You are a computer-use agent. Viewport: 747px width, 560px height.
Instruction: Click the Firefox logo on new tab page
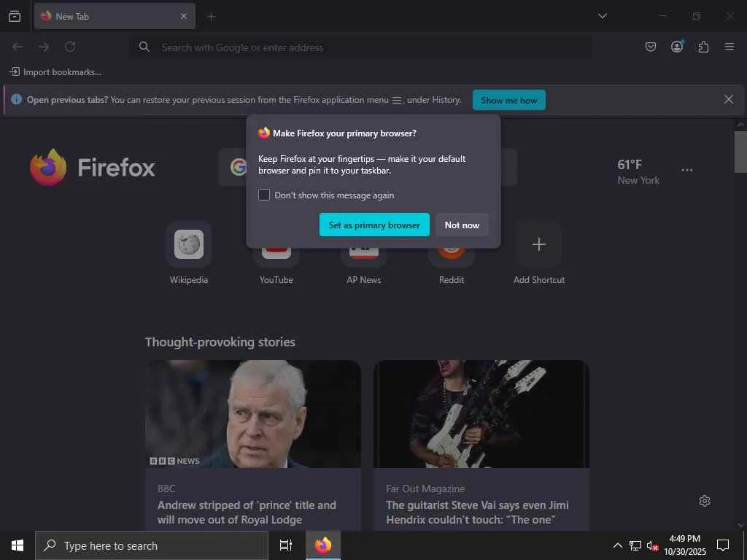point(93,167)
